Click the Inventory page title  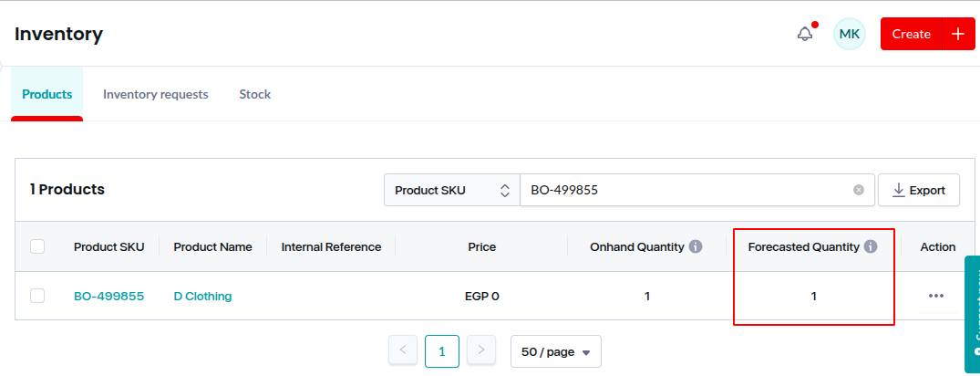(x=58, y=34)
